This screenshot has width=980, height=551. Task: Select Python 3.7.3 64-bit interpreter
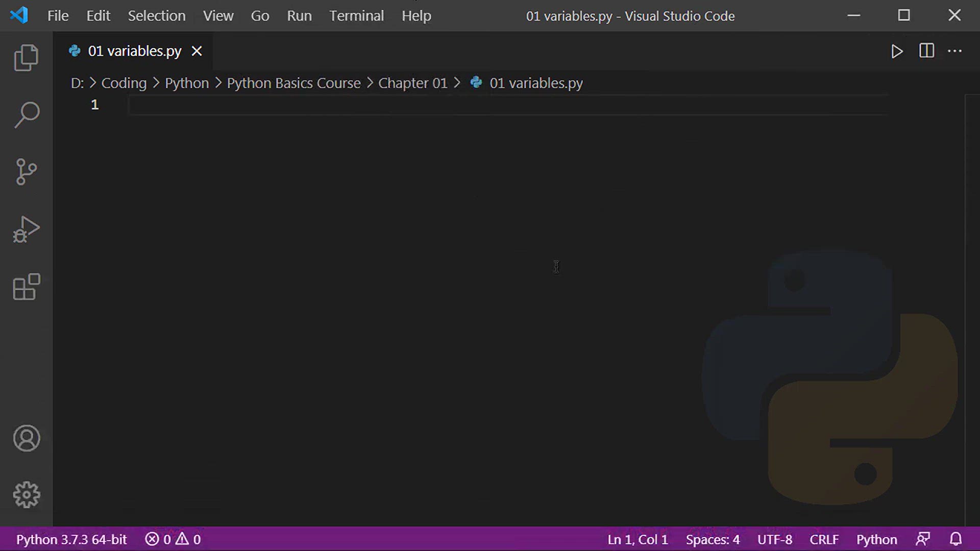71,539
